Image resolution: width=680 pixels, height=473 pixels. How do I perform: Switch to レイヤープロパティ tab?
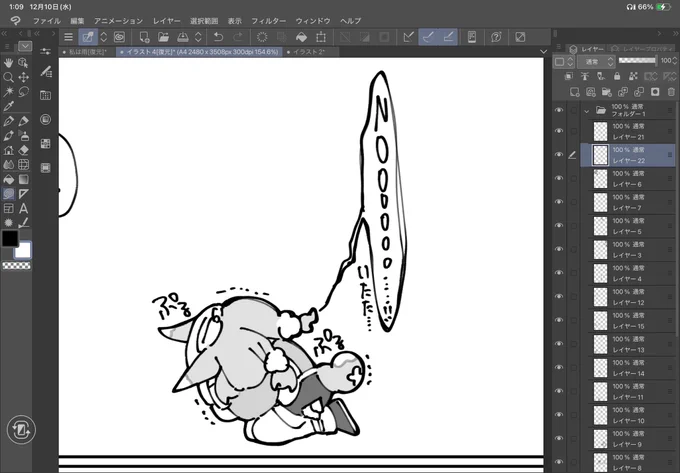tap(642, 49)
